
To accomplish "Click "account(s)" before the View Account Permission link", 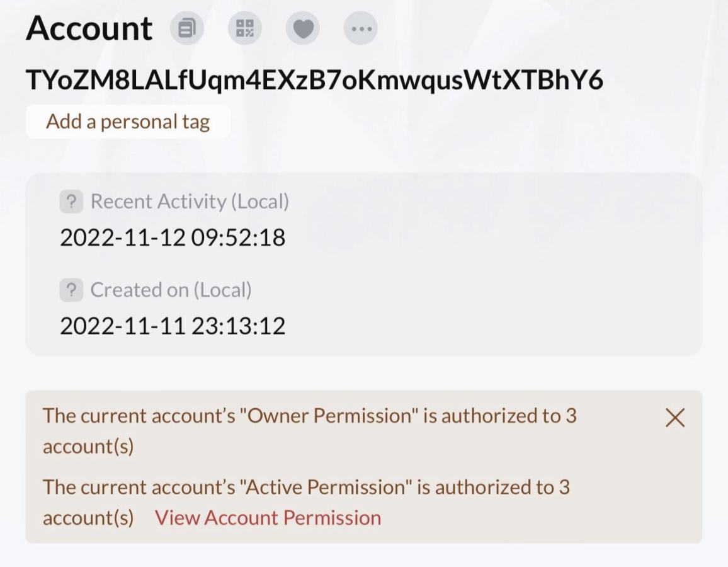I will click(88, 518).
